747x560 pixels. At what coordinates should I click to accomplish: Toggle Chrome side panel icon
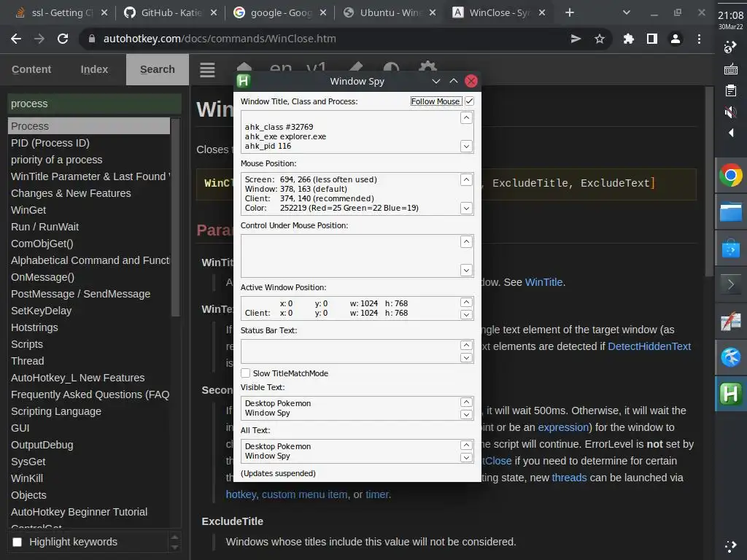coord(651,39)
